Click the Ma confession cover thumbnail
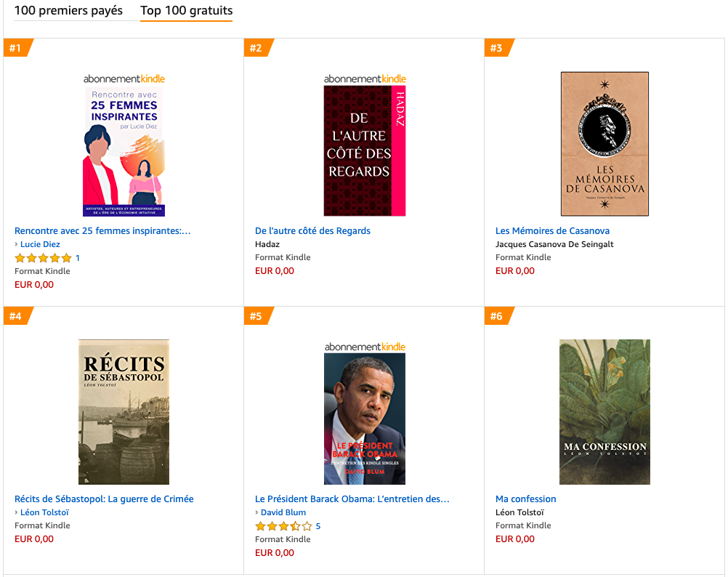This screenshot has width=728, height=577. point(604,412)
